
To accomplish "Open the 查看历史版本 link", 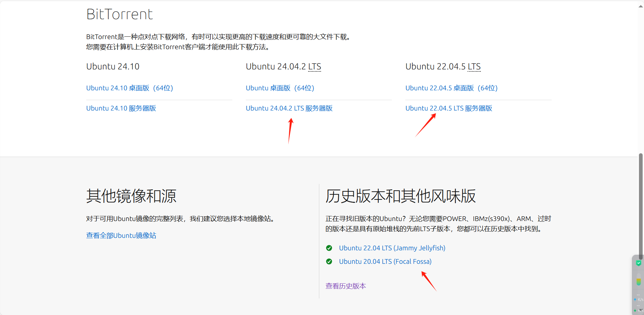I will pyautogui.click(x=346, y=286).
